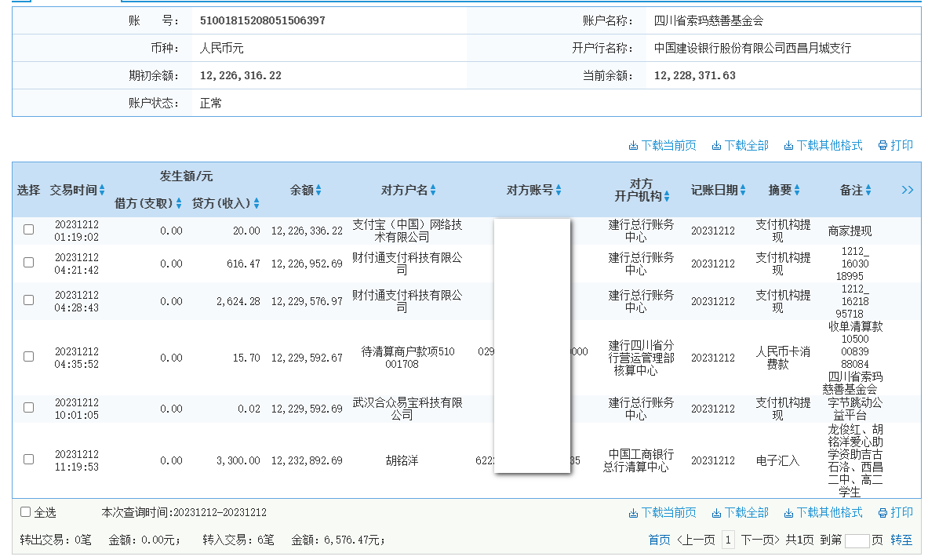Toggle the 全选 select-all checkbox

pos(25,512)
